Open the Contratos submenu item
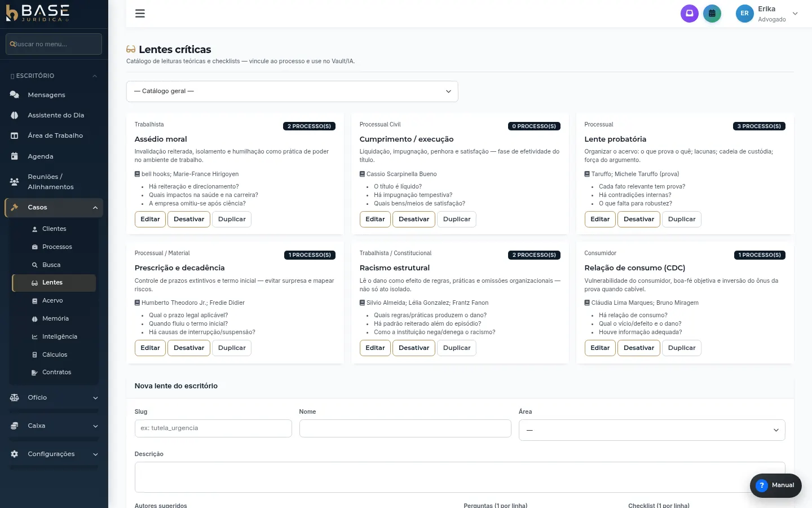Image resolution: width=812 pixels, height=508 pixels. pos(54,372)
